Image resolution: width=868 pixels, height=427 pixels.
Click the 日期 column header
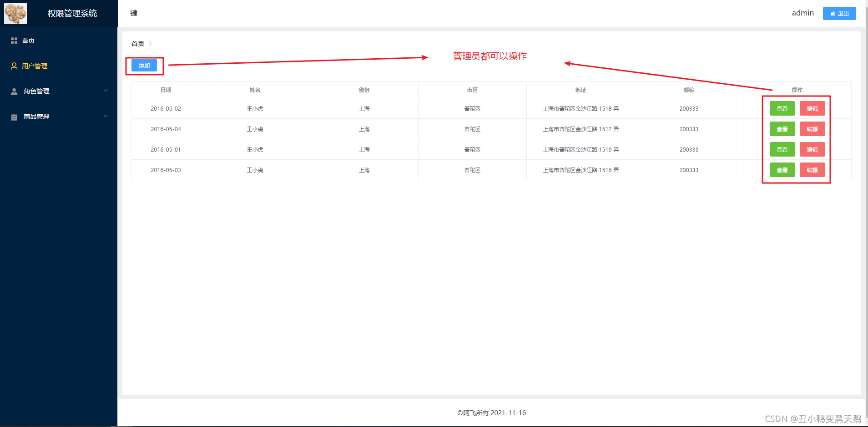pos(166,90)
